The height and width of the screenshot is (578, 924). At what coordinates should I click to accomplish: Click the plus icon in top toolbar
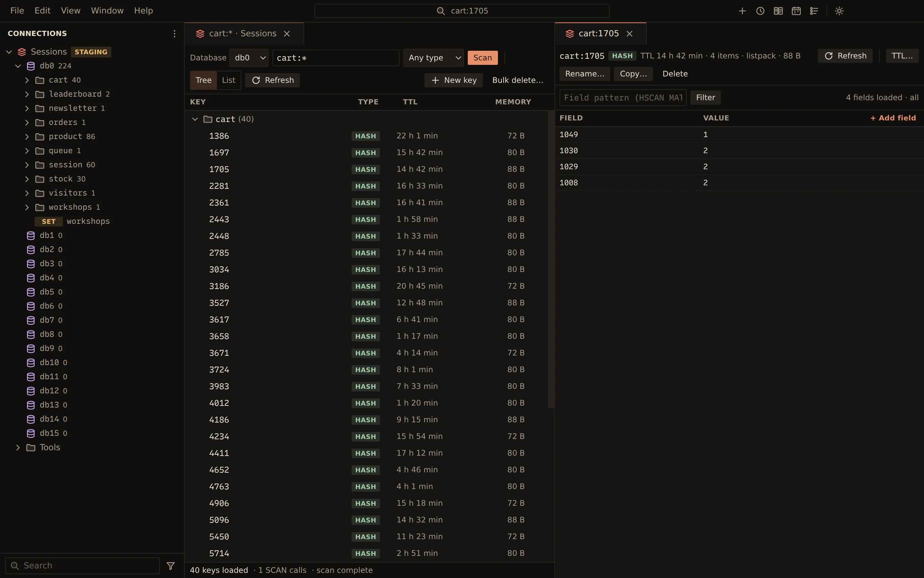click(742, 11)
